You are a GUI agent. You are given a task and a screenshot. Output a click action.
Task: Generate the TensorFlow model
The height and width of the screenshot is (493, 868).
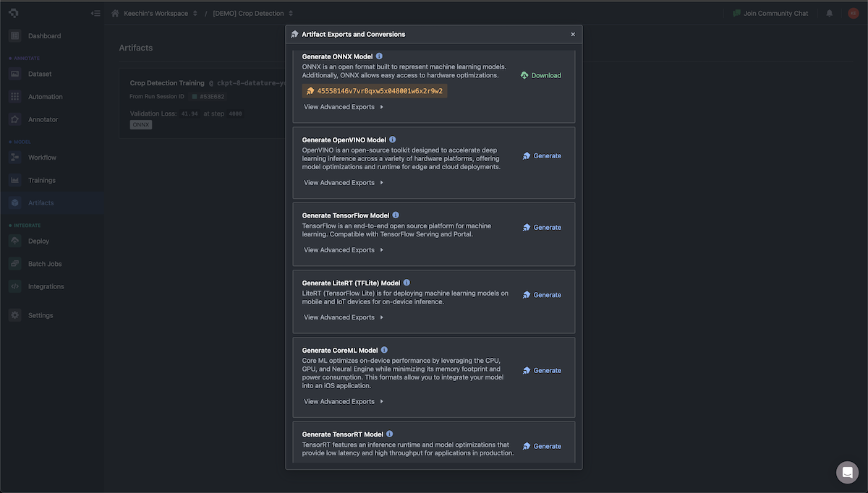[x=542, y=227]
